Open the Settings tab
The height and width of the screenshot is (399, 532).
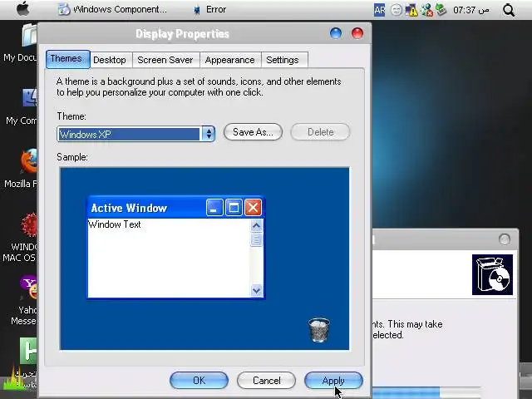[x=283, y=60]
